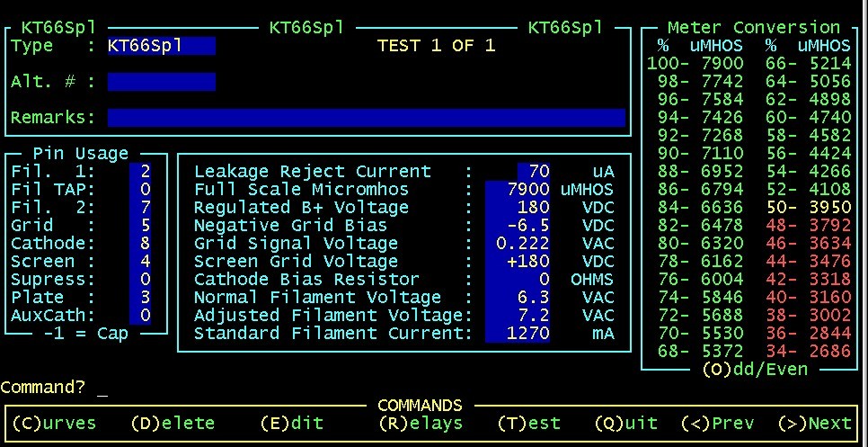Click Normal Filament Voltage value 6.3
Image resolution: width=868 pixels, height=447 pixels.
pos(518,297)
